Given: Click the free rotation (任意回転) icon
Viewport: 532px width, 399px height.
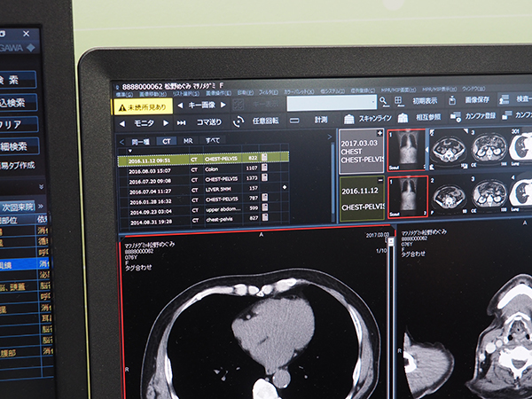Looking at the screenshot, I should [238, 121].
